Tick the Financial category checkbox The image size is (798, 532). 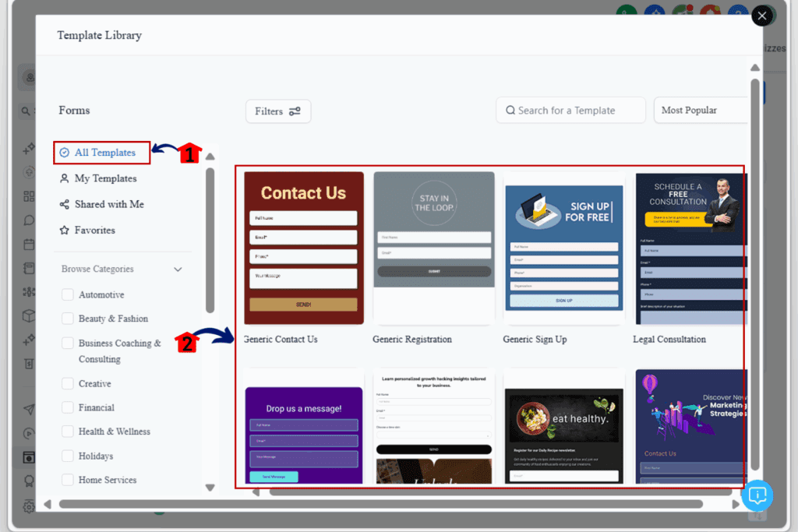[x=68, y=407]
